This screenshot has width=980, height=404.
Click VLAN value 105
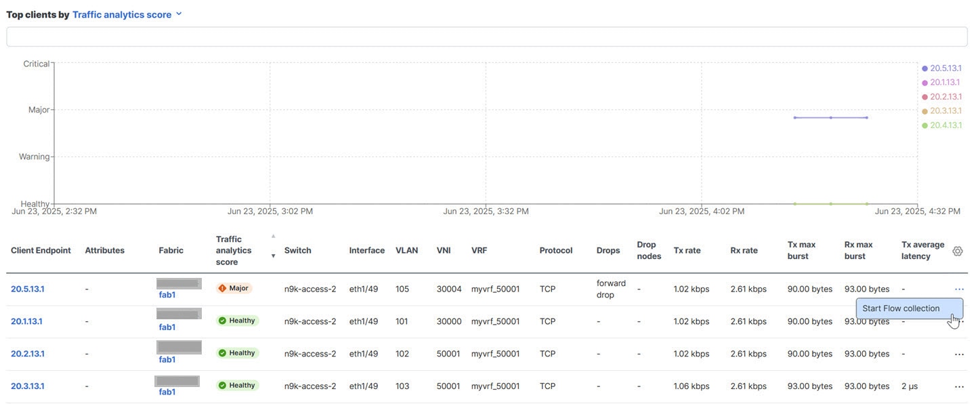402,289
